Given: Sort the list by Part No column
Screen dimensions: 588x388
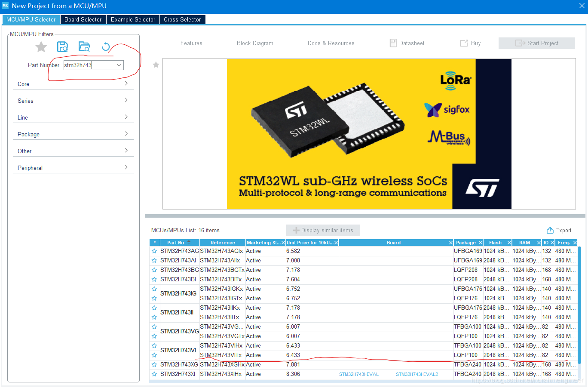Looking at the screenshot, I should (x=179, y=243).
